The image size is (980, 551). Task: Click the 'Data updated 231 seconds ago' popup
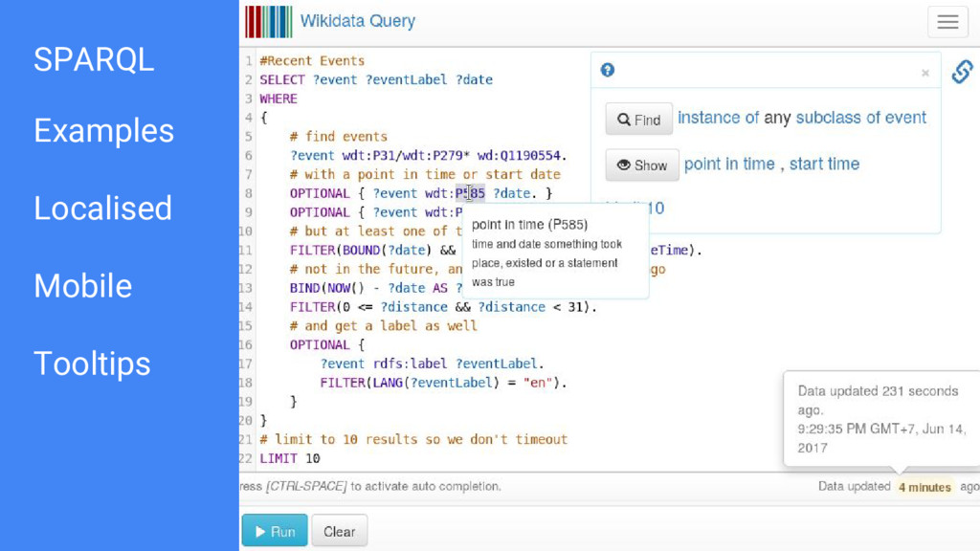[x=881, y=419]
